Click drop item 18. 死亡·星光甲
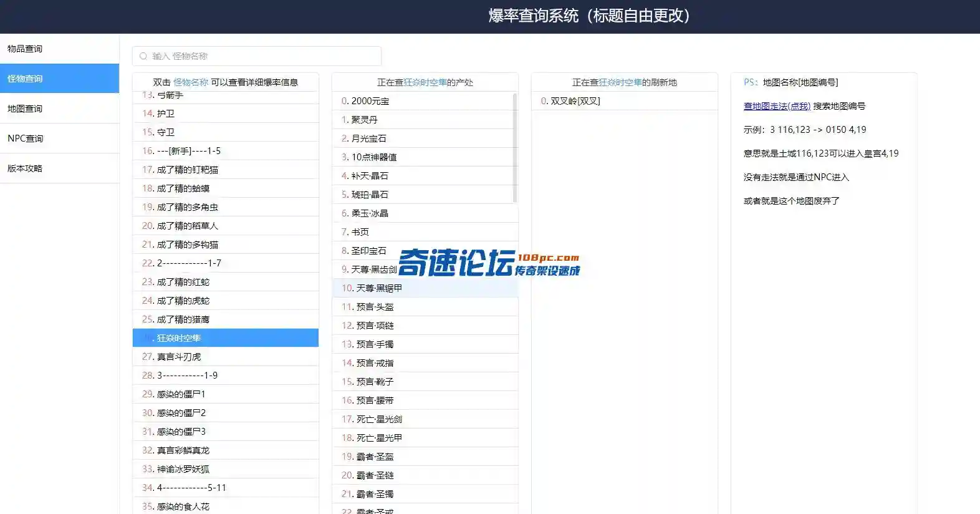 pos(425,438)
